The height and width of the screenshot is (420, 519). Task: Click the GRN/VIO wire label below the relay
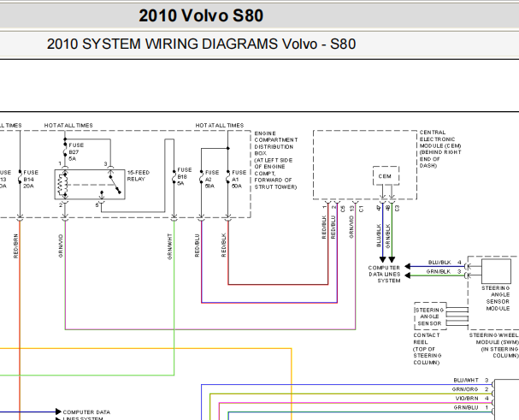pyautogui.click(x=61, y=245)
